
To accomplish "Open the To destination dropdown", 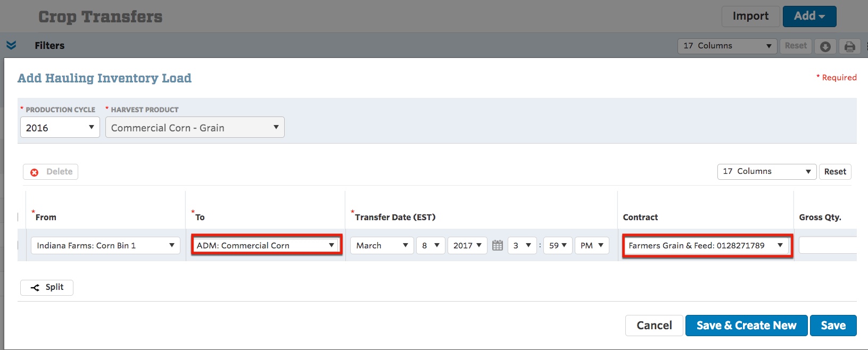I will coord(266,245).
